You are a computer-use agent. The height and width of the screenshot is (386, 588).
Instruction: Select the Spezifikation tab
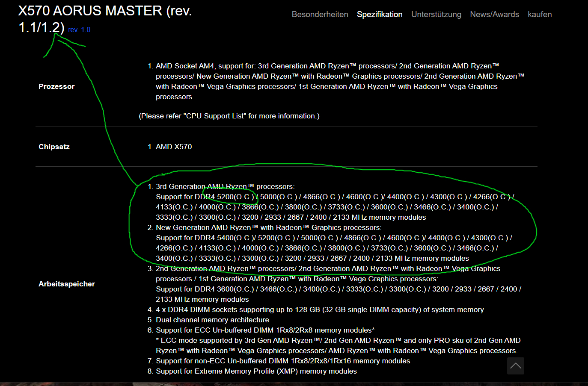click(x=380, y=15)
